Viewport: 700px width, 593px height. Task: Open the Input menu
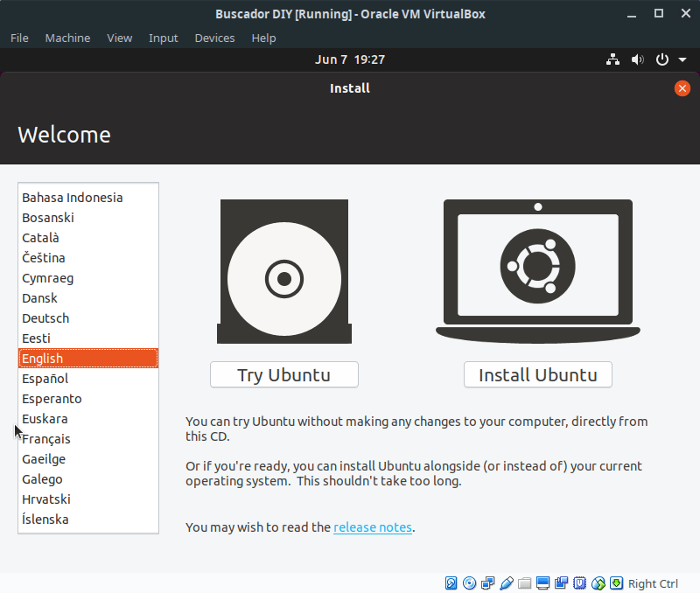point(164,38)
